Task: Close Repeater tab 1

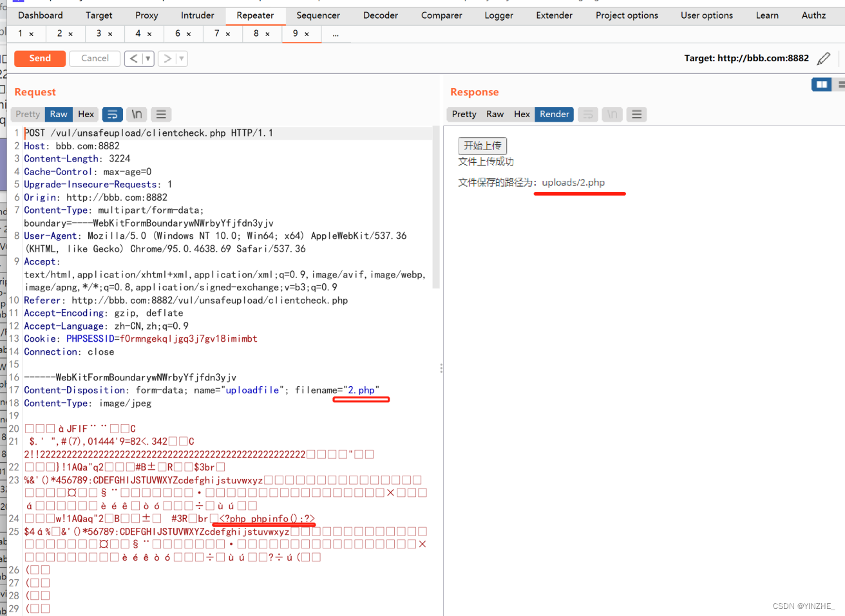Action: click(x=31, y=34)
